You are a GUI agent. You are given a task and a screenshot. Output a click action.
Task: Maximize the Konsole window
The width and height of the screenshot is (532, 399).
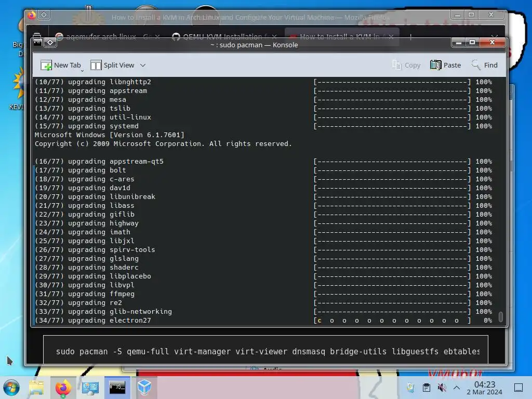point(472,43)
